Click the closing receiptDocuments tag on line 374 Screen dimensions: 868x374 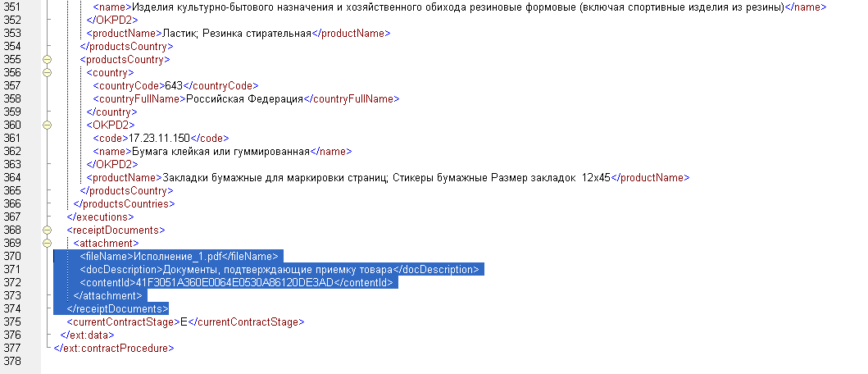[117, 309]
